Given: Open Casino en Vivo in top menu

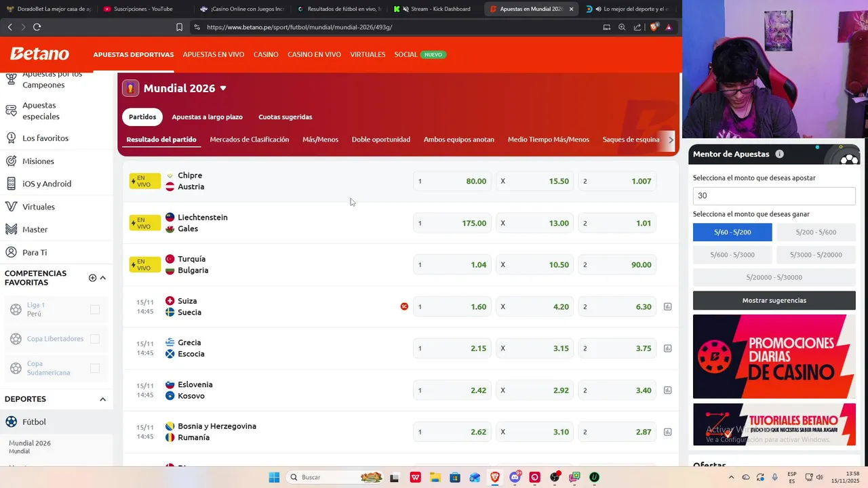Looking at the screenshot, I should pyautogui.click(x=314, y=54).
